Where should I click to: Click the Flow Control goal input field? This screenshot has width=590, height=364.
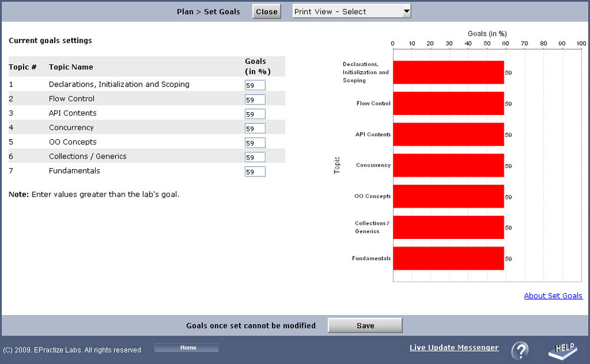(255, 100)
